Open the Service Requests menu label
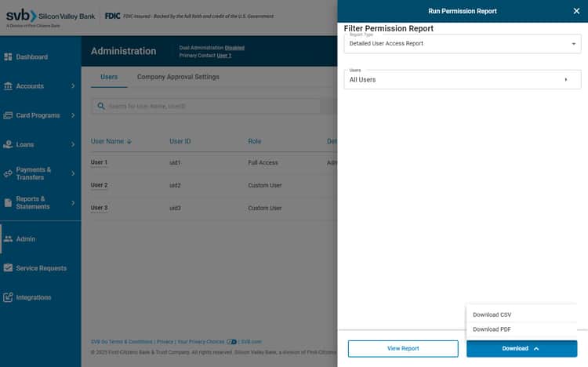The width and height of the screenshot is (588, 367). [42, 268]
